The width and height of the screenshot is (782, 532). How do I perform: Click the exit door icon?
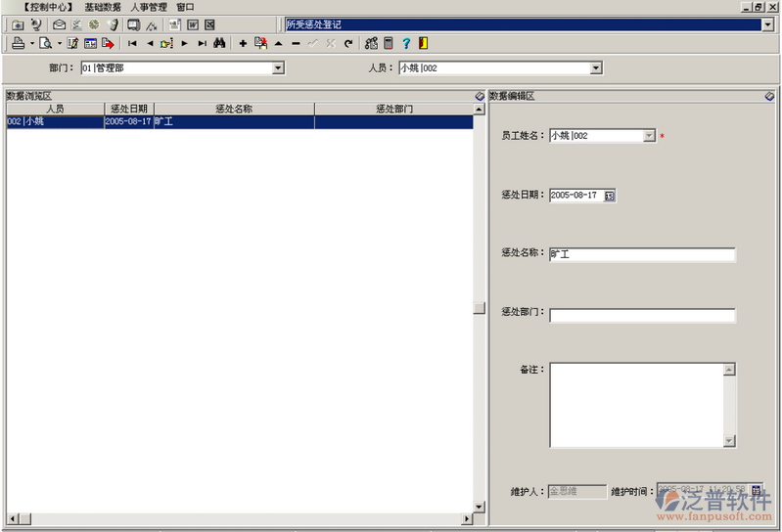pos(423,43)
